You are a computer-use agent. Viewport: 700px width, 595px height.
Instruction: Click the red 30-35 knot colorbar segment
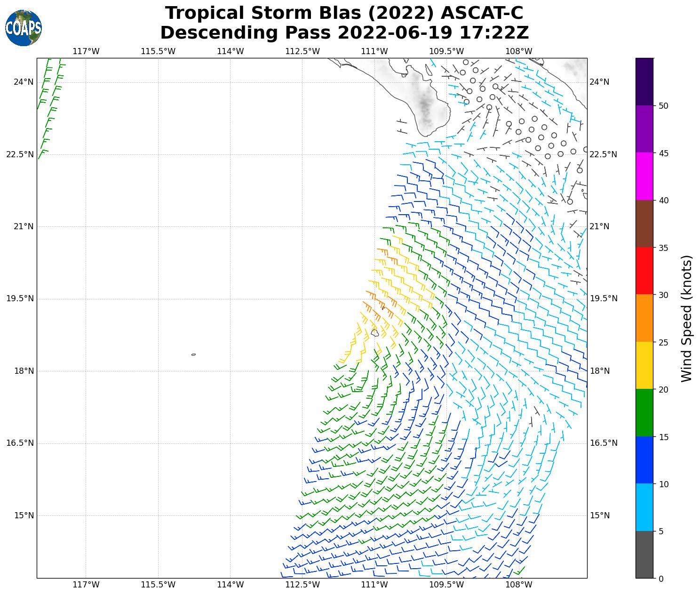point(644,271)
